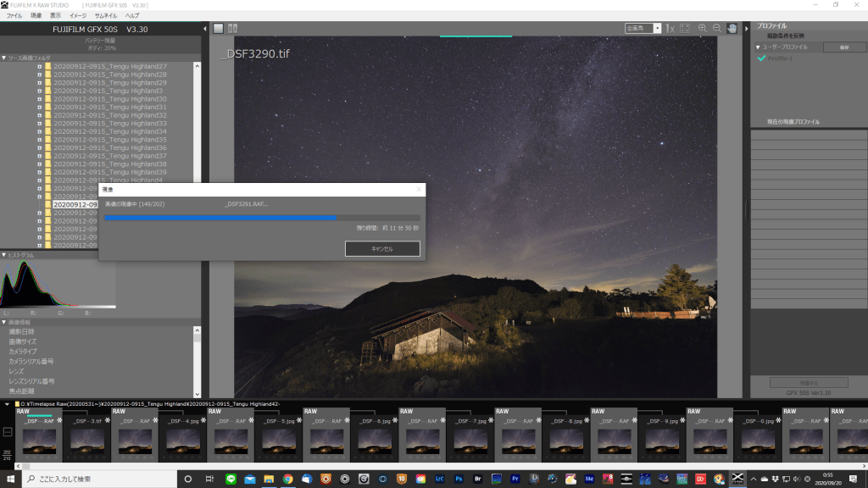This screenshot has width=868, height=488.
Task: Open the ファイル menu
Action: pos(14,15)
